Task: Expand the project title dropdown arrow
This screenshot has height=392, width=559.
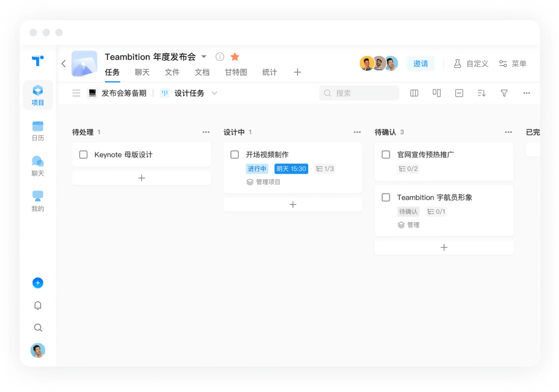Action: (x=204, y=57)
